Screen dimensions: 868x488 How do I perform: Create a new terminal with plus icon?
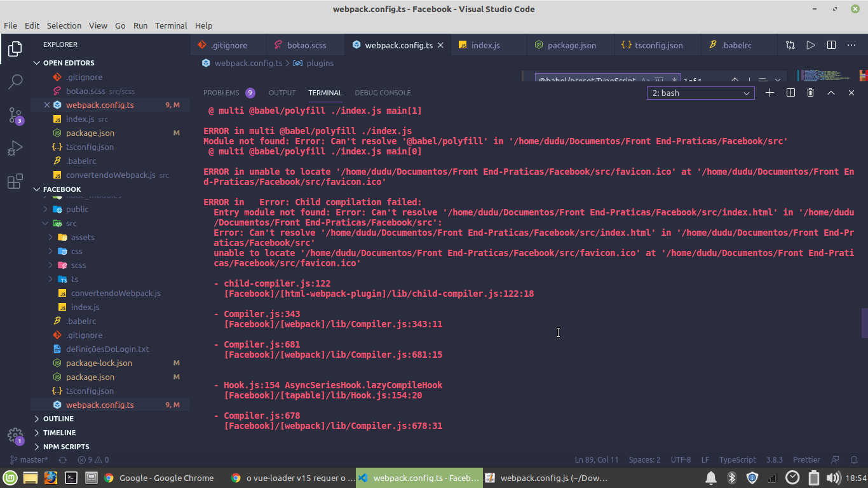(x=770, y=93)
